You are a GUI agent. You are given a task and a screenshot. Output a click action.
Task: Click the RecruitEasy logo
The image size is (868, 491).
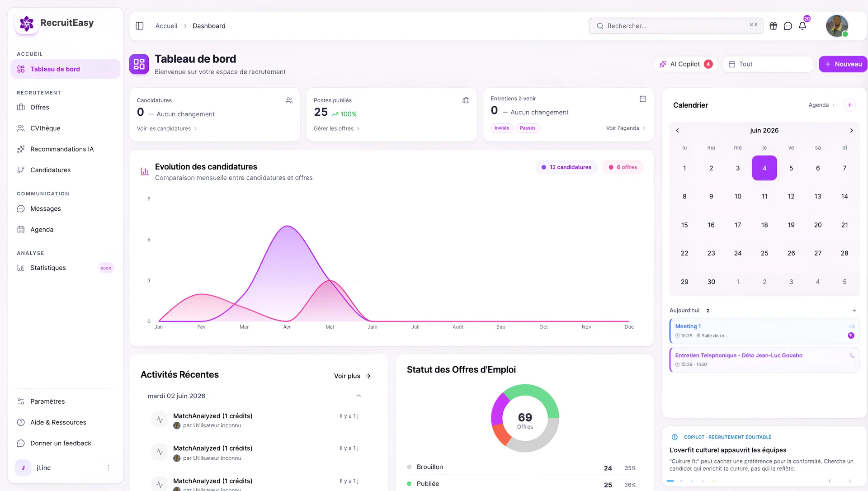tap(27, 23)
